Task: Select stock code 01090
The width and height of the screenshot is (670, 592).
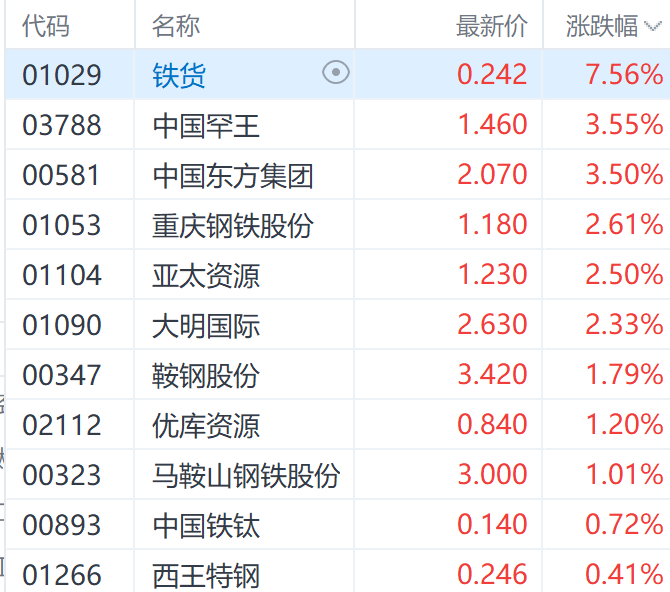Action: [62, 325]
